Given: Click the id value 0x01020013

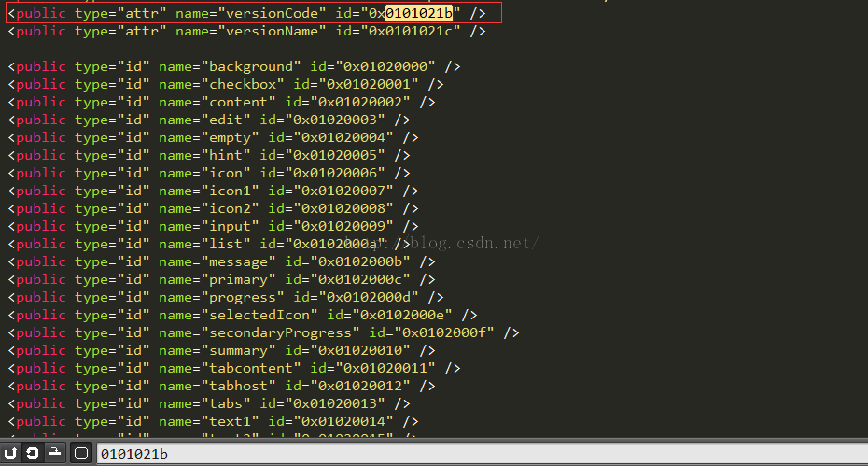Looking at the screenshot, I should [335, 403].
